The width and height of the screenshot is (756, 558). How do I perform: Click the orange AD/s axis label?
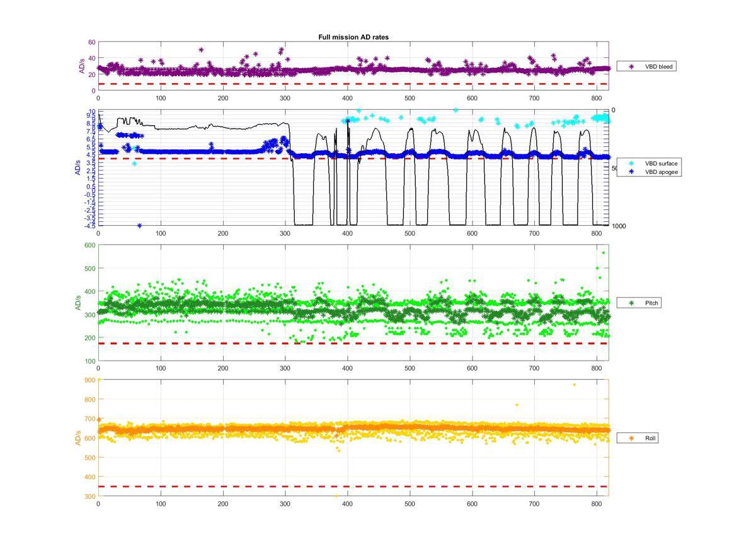point(78,438)
